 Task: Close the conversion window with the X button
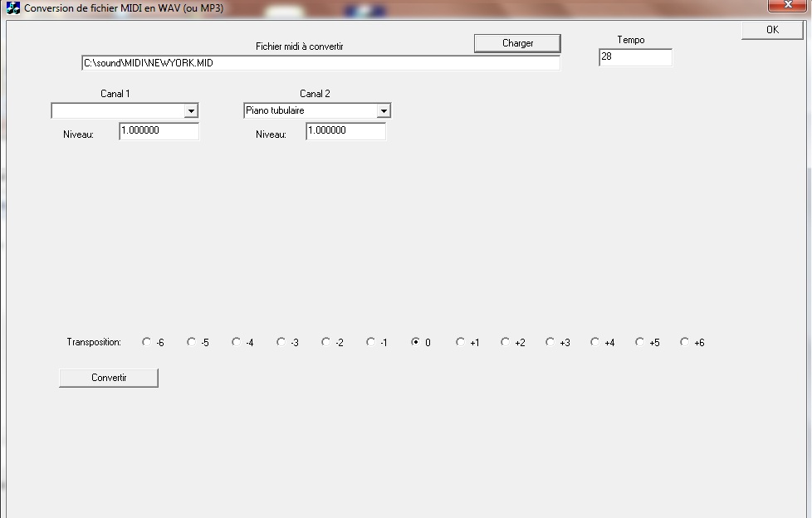point(788,5)
